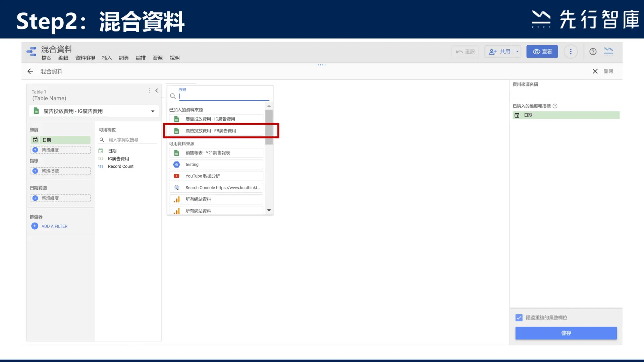Click the 混合資料 report title
This screenshot has width=644, height=362.
tap(57, 49)
